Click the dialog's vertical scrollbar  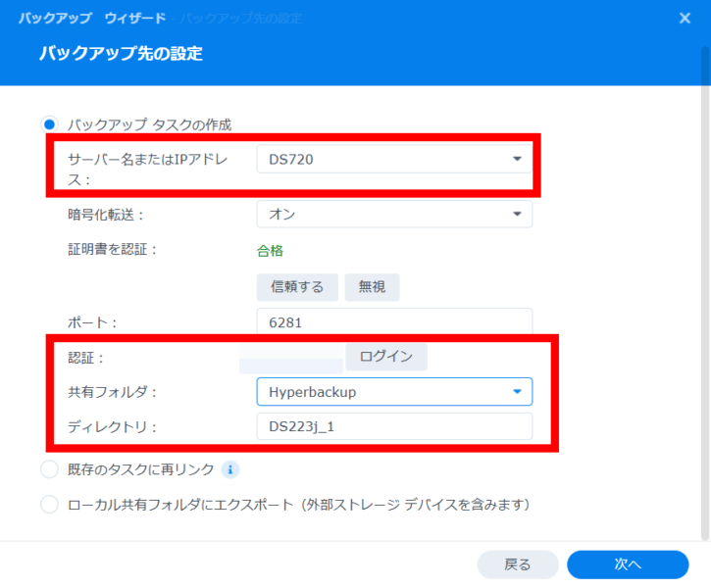tap(705, 294)
